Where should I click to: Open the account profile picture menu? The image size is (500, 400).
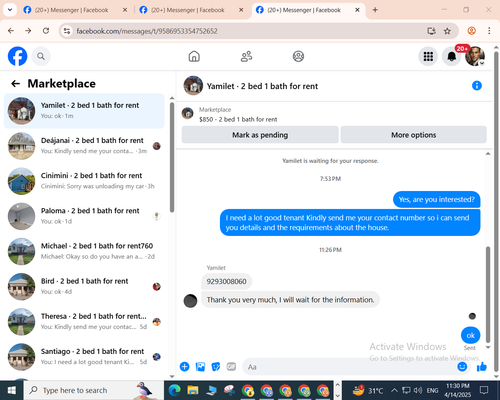coord(475,56)
